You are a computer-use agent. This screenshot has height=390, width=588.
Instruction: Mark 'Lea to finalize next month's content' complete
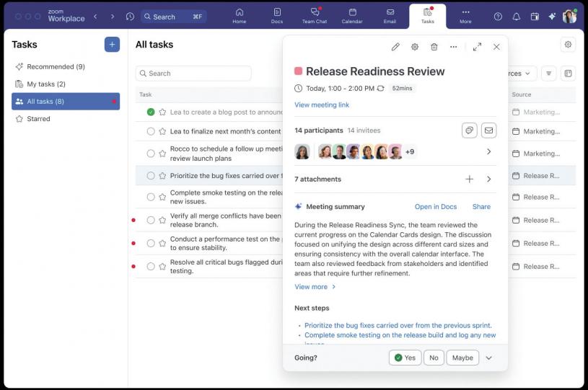coord(151,132)
